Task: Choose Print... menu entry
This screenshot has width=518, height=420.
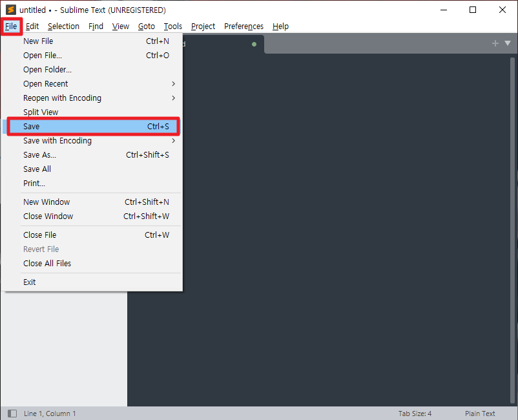Action: 92,183
